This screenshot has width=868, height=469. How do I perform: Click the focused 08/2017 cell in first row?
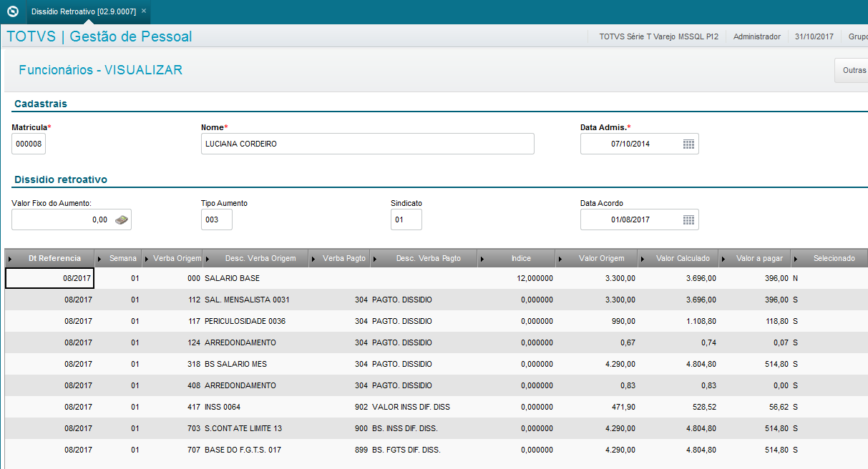[49, 278]
